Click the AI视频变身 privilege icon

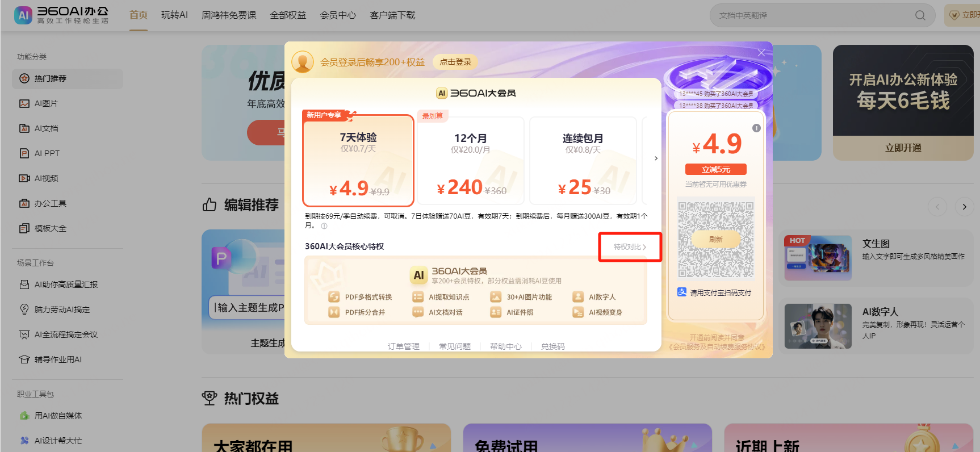coord(578,312)
